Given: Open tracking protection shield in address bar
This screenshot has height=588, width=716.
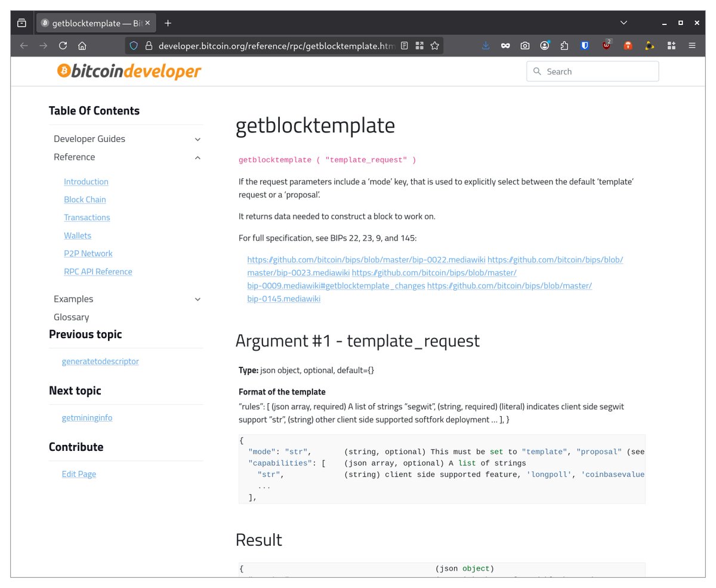Looking at the screenshot, I should [x=134, y=45].
